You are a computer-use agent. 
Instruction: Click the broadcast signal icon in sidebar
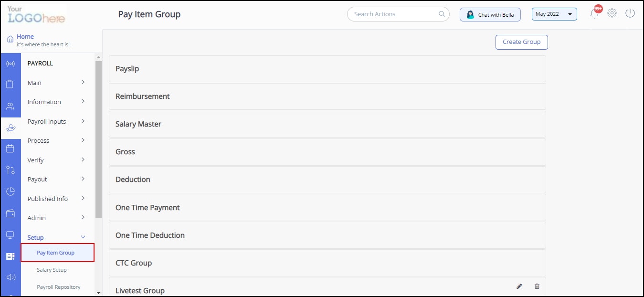11,64
